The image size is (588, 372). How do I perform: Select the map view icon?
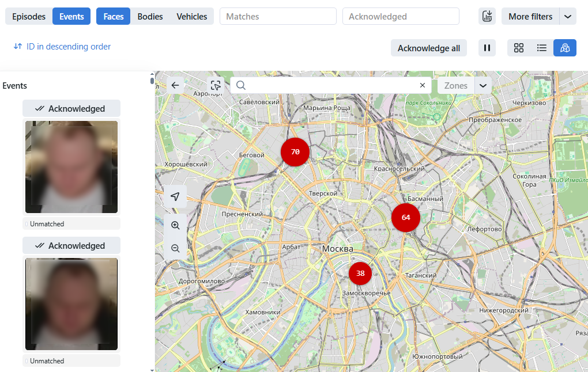click(x=565, y=48)
